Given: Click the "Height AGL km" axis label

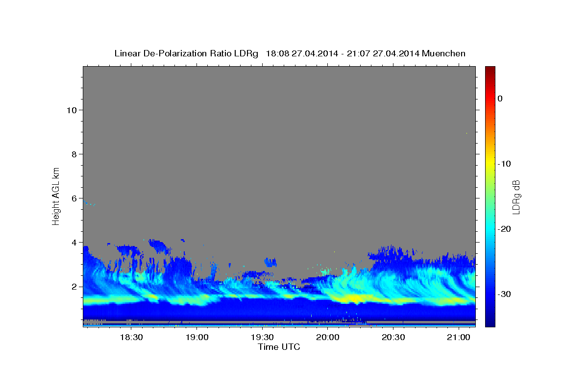Looking at the screenshot, I should pos(56,196).
